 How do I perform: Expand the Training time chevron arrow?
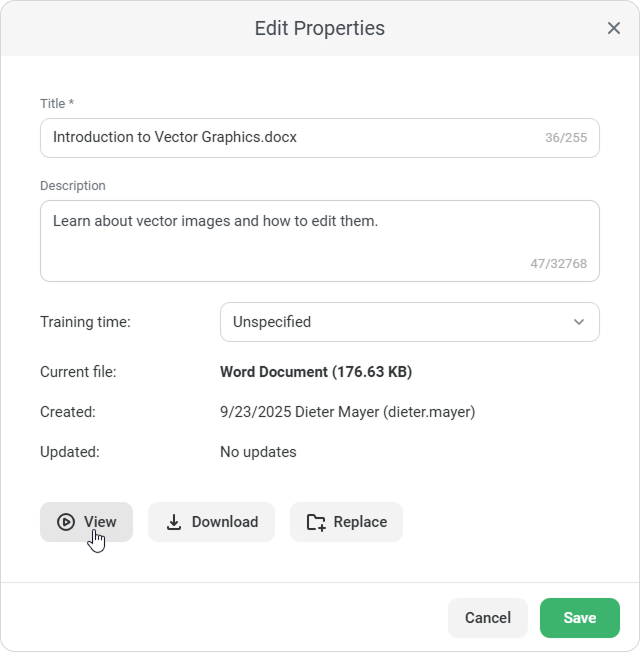tap(579, 322)
